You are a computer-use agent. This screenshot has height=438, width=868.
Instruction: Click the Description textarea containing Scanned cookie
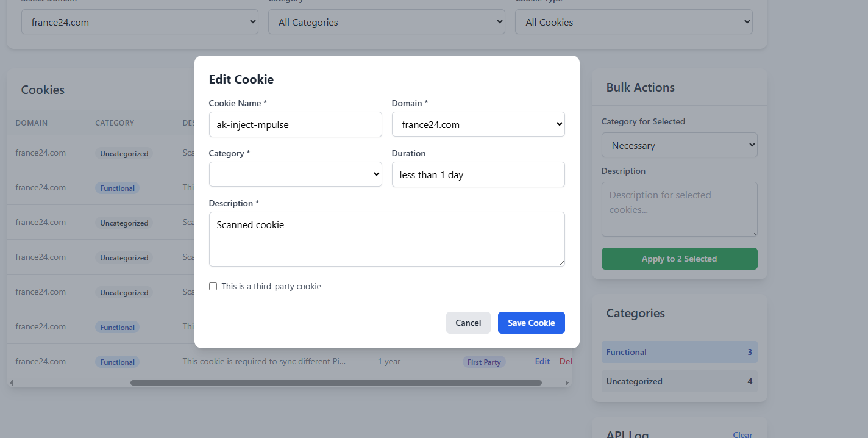click(x=386, y=238)
